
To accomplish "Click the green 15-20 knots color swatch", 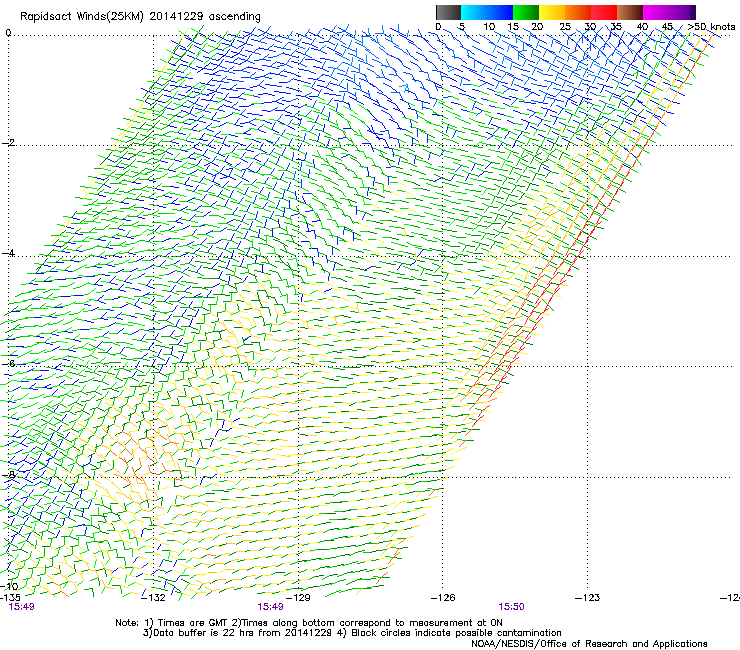I will tap(526, 12).
